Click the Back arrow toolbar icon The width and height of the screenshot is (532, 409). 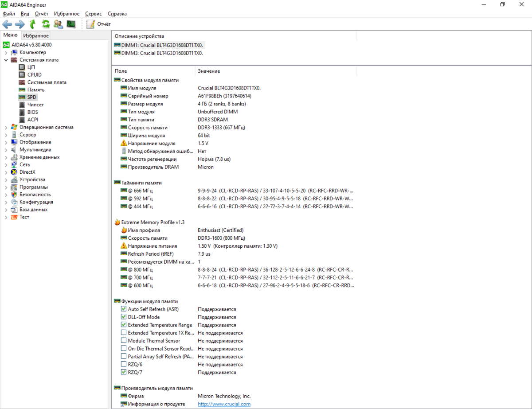(7, 24)
